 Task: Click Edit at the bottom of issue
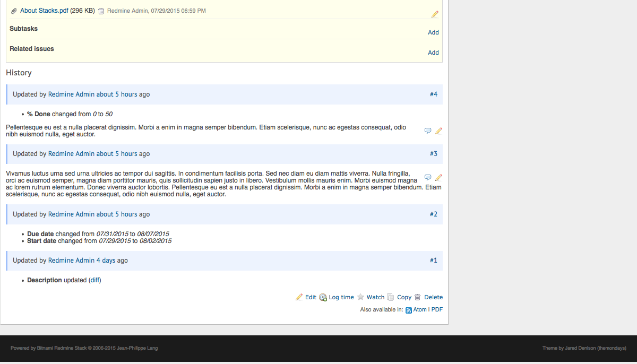pos(311,297)
